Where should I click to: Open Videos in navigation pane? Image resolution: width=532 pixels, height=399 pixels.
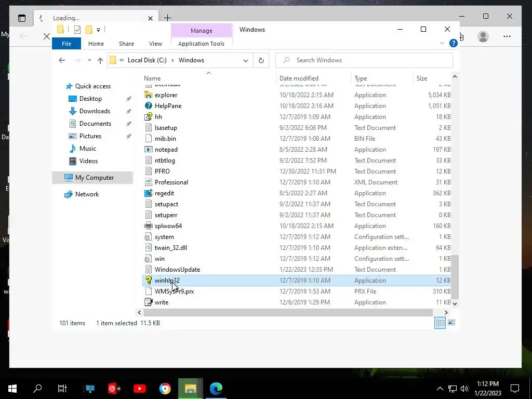88,161
